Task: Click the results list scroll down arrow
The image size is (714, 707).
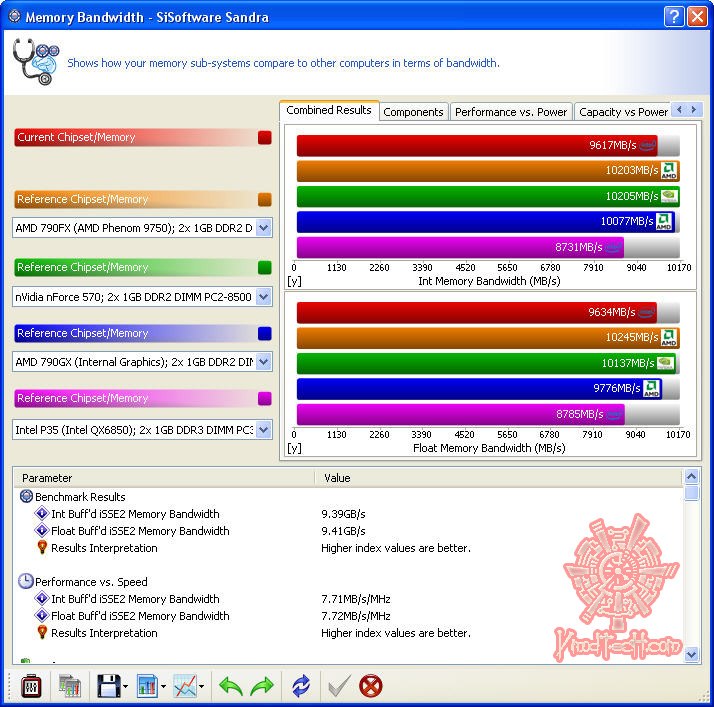Action: (691, 655)
